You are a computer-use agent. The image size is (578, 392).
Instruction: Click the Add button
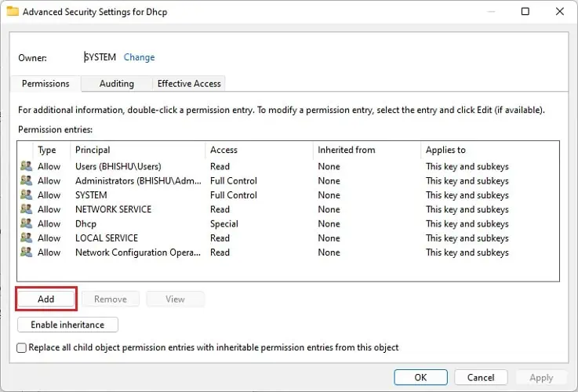[x=46, y=299]
